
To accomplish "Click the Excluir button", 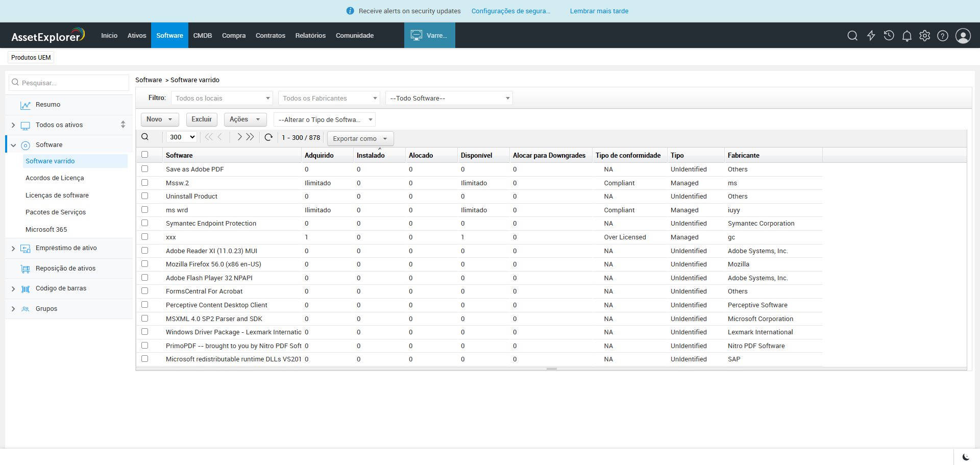I will pos(202,119).
